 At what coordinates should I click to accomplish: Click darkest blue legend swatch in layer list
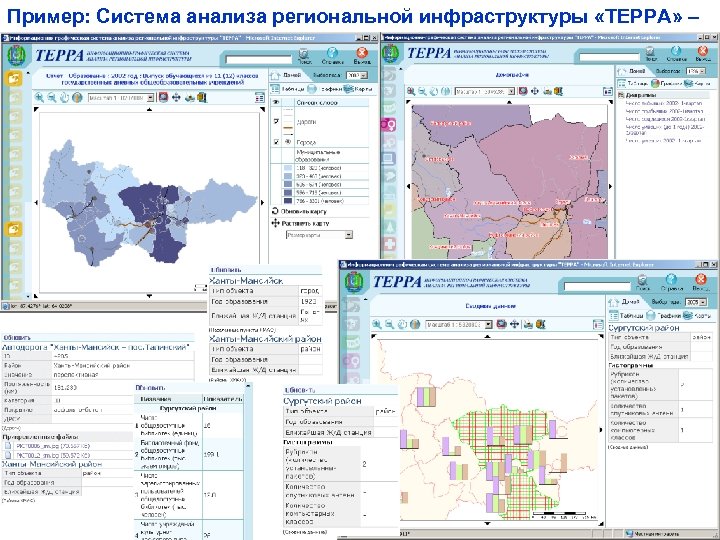(288, 201)
